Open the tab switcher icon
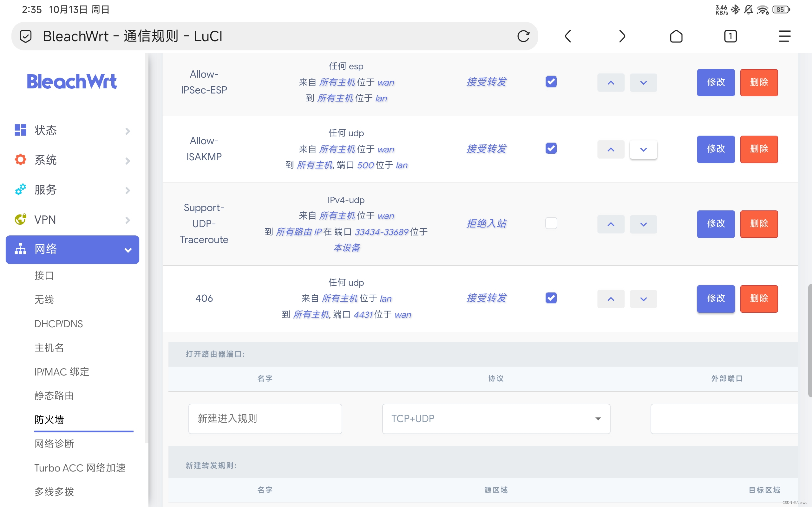This screenshot has height=507, width=812. pyautogui.click(x=730, y=36)
